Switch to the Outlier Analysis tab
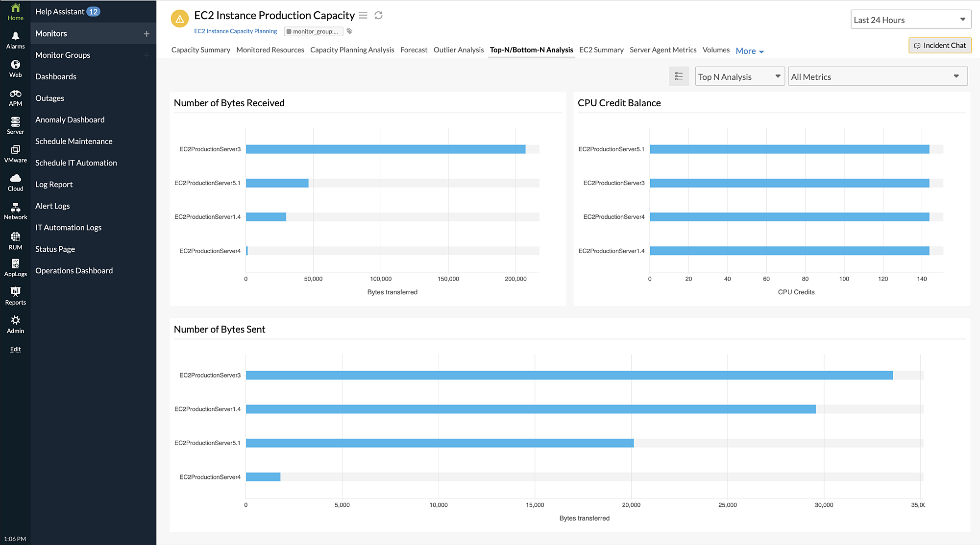This screenshot has width=980, height=545. [458, 50]
